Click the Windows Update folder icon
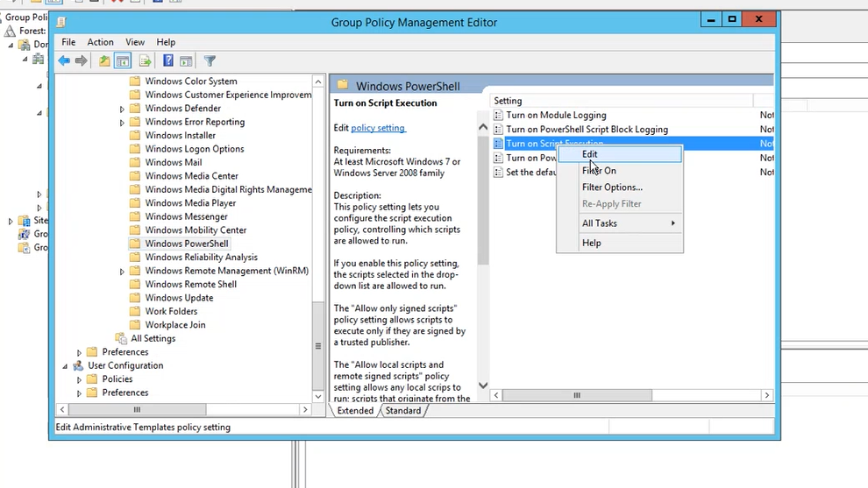 (x=134, y=298)
